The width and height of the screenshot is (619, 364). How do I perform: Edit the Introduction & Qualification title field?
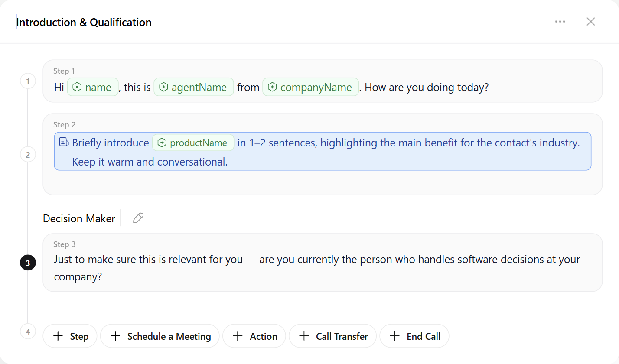point(84,22)
